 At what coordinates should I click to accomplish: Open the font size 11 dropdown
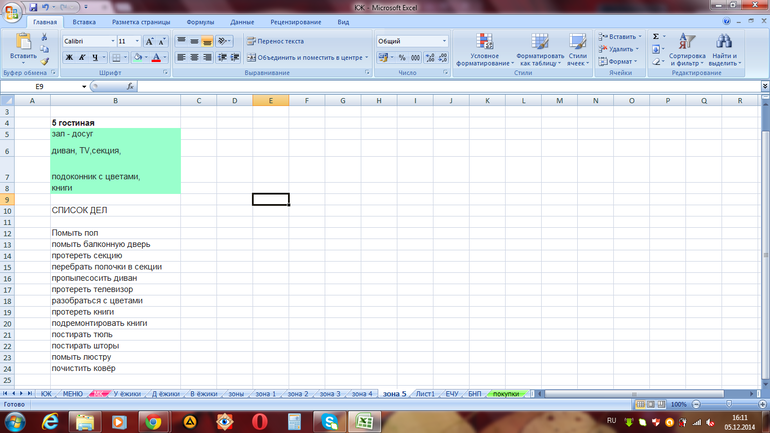click(137, 41)
